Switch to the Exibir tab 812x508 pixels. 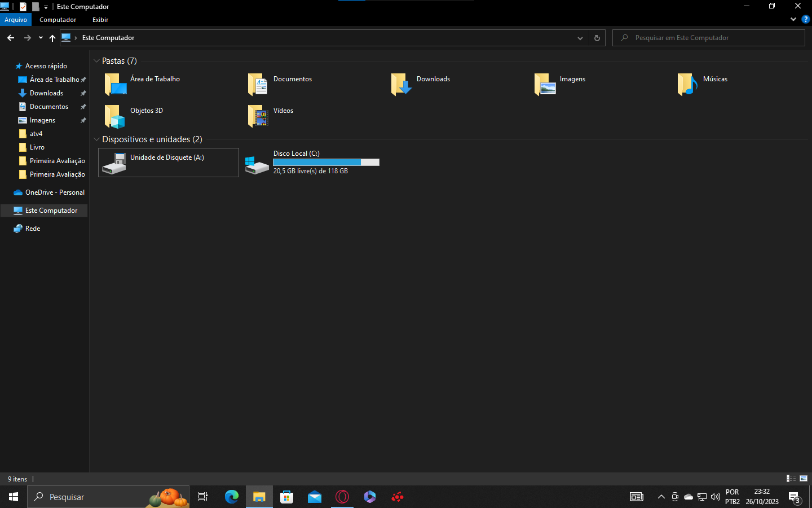[100, 20]
